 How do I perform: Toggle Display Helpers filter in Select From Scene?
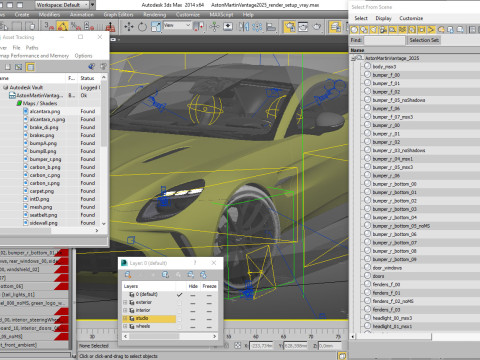pos(393,30)
